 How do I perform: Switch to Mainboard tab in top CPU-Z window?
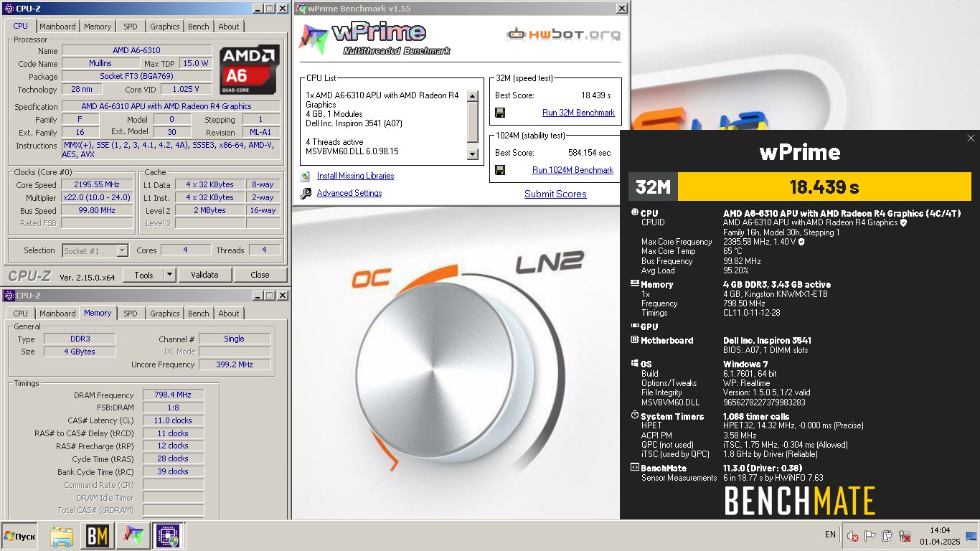click(x=57, y=27)
